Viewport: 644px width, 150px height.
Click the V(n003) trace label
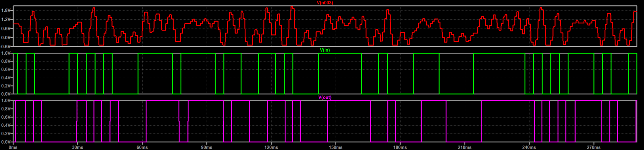[325, 3]
